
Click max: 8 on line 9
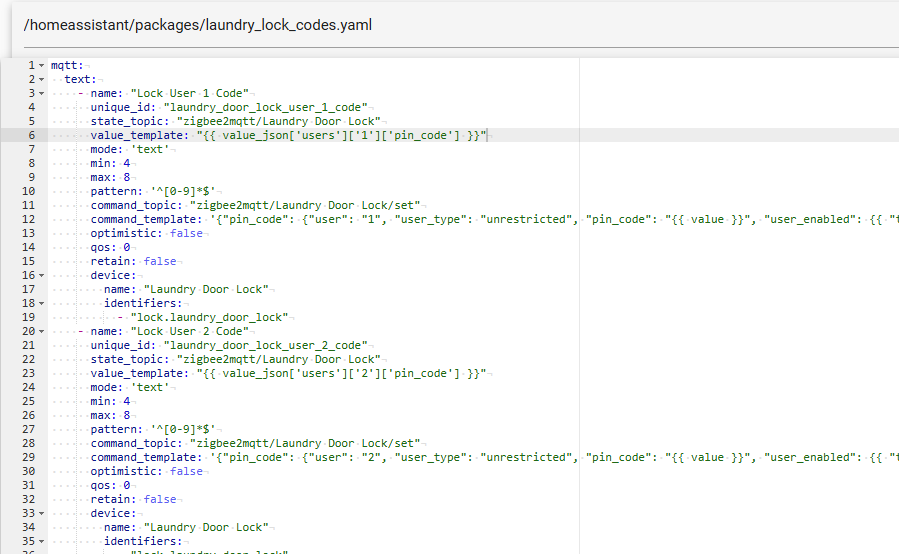[110, 177]
